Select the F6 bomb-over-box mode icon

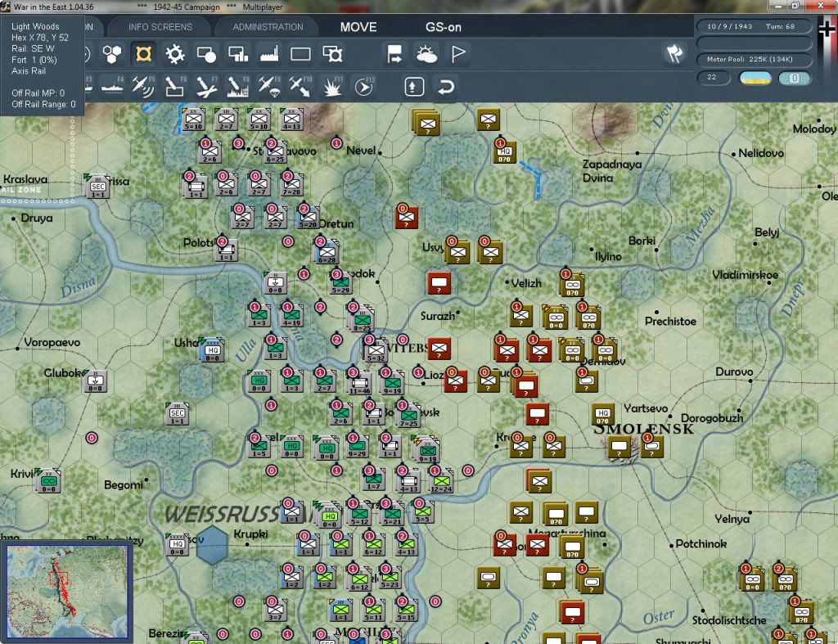tap(175, 87)
